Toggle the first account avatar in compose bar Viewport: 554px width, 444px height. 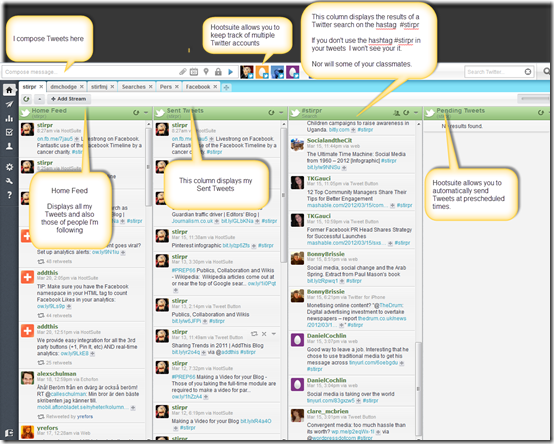pyautogui.click(x=247, y=72)
